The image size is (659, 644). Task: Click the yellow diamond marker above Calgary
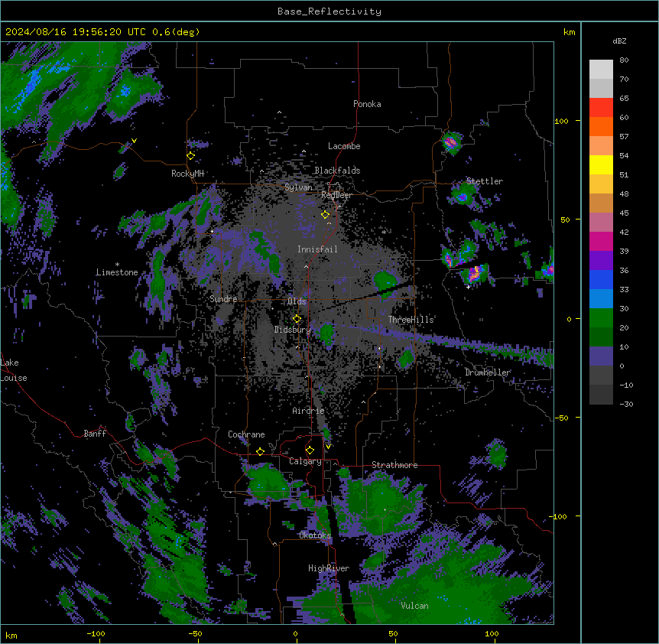tap(310, 450)
